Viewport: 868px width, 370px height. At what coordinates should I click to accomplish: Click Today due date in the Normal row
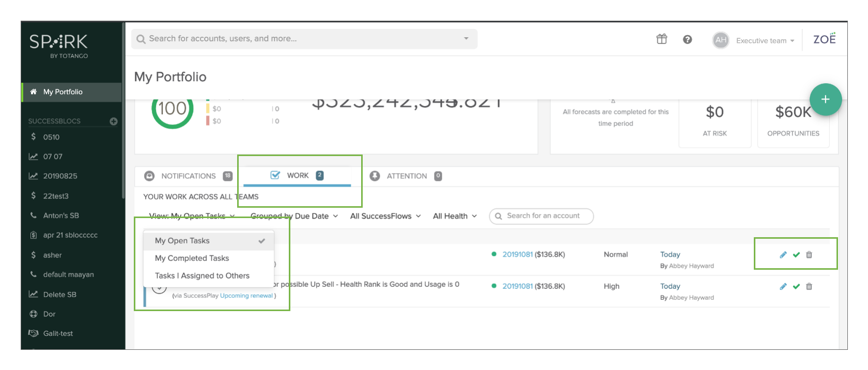[x=670, y=255]
